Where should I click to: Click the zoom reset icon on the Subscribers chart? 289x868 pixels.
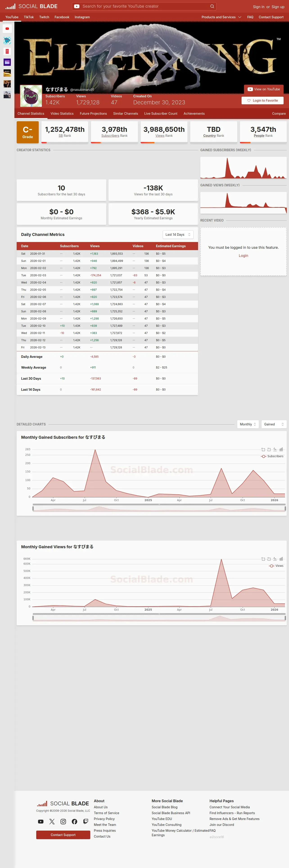(269, 450)
